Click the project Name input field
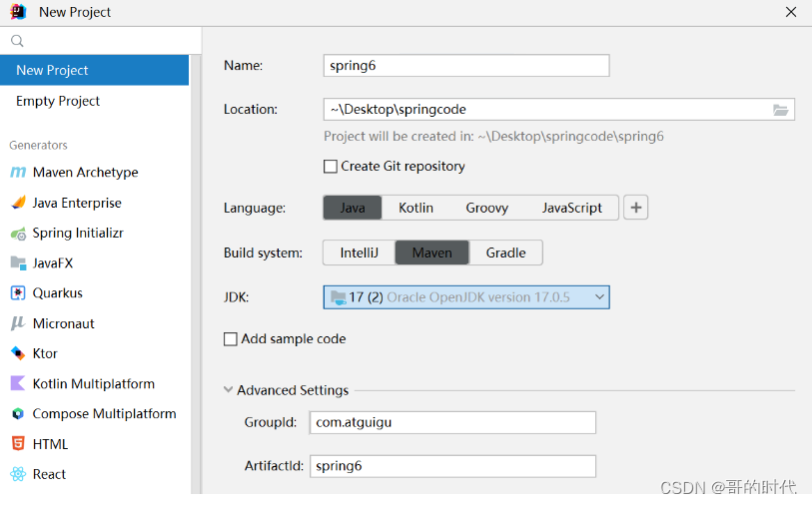Image resolution: width=812 pixels, height=506 pixels. [466, 66]
